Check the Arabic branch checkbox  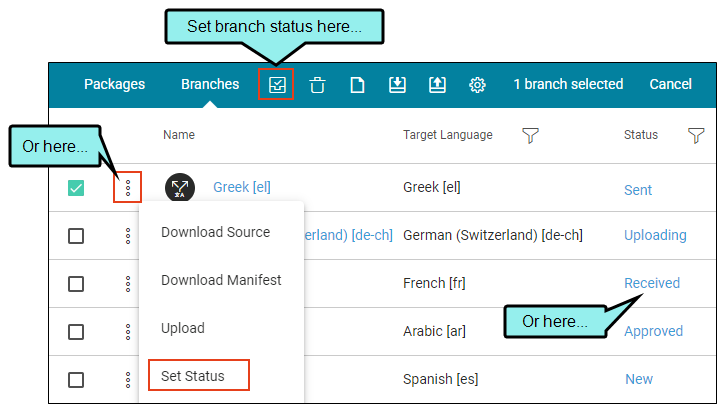(76, 332)
